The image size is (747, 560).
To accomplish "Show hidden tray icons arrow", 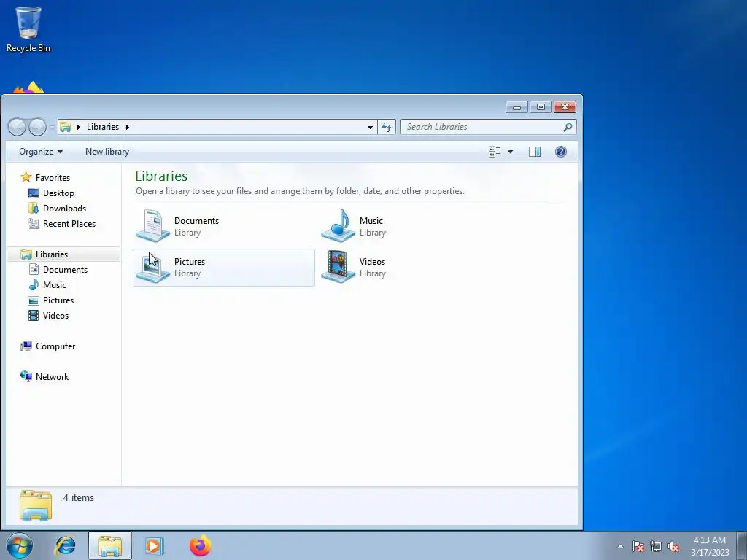I will click(620, 546).
